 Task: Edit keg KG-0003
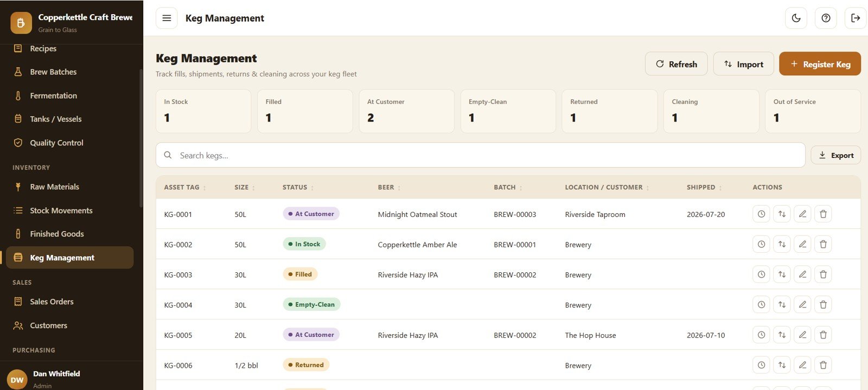(802, 274)
